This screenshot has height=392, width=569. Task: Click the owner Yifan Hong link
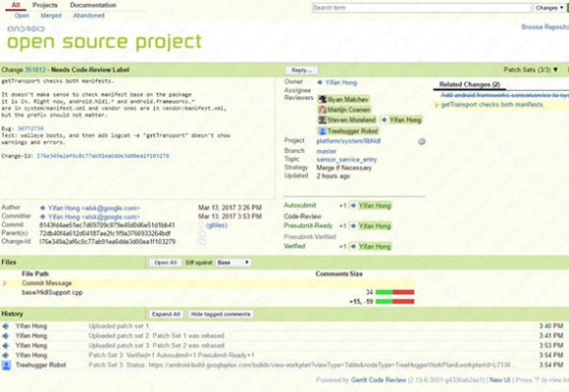coord(341,82)
